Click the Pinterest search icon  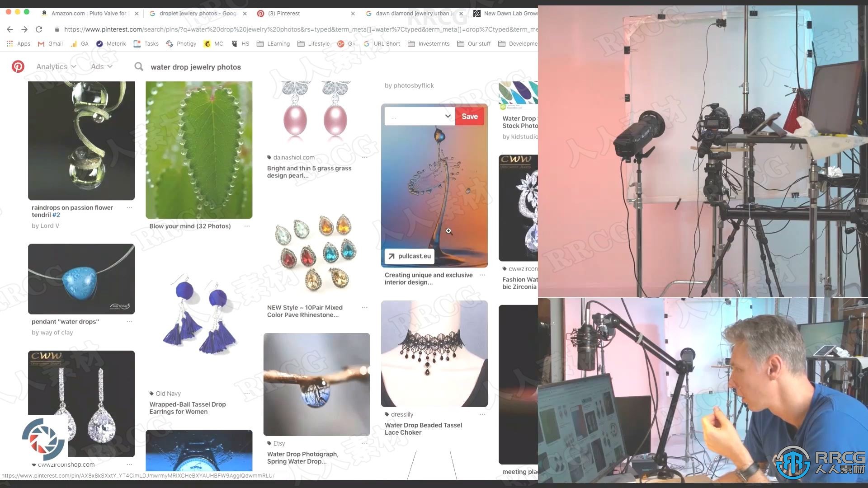pyautogui.click(x=138, y=66)
